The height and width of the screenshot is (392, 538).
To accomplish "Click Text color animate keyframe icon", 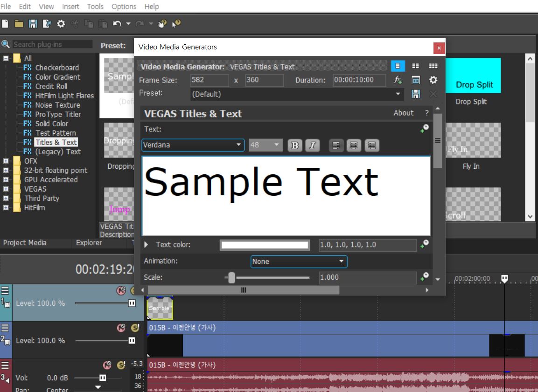I will point(425,244).
